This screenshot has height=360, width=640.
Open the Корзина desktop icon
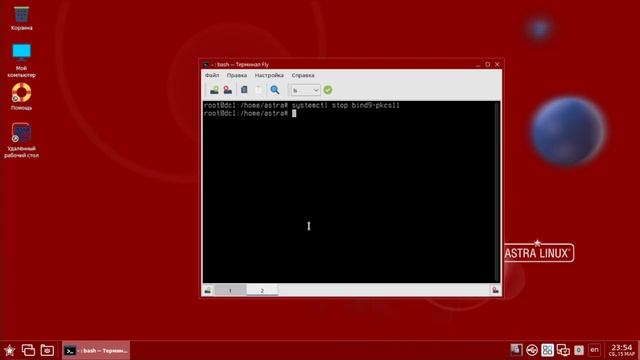pyautogui.click(x=22, y=18)
